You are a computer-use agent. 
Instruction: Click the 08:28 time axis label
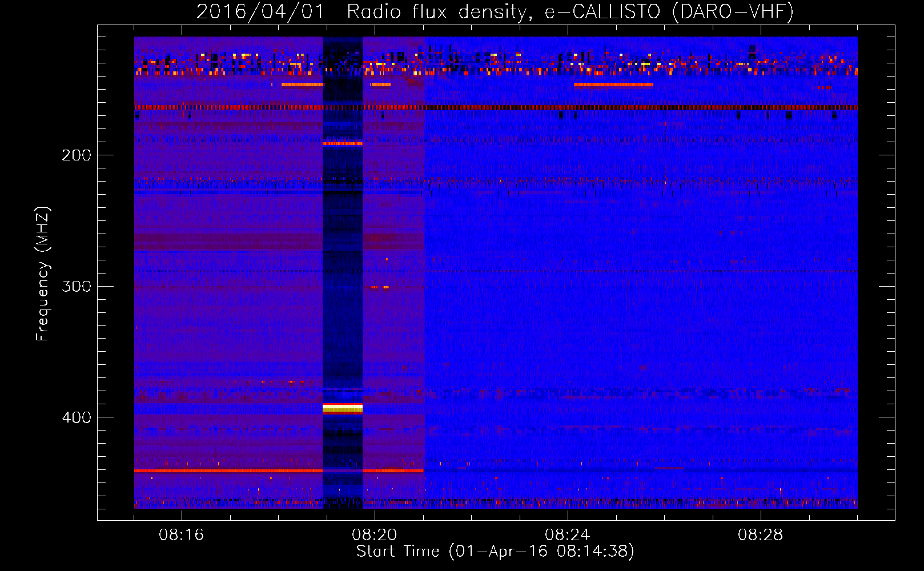[x=761, y=535]
